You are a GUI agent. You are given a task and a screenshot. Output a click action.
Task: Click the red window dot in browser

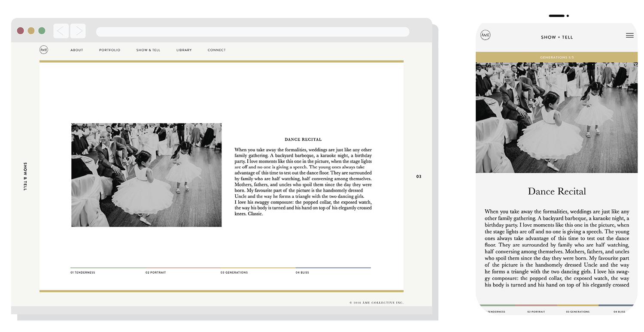click(20, 31)
